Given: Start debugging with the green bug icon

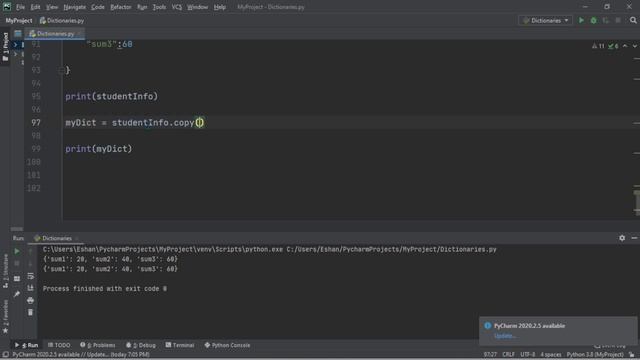Looking at the screenshot, I should pyautogui.click(x=593, y=20).
